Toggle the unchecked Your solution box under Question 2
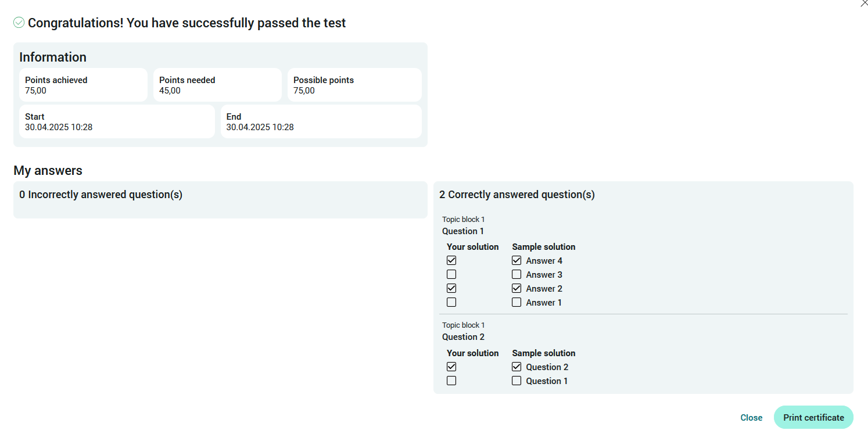868x441 pixels. tap(451, 381)
